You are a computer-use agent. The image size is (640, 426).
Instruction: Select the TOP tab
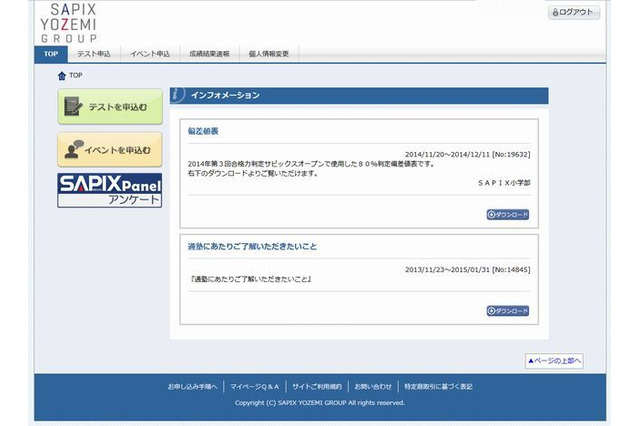click(51, 54)
